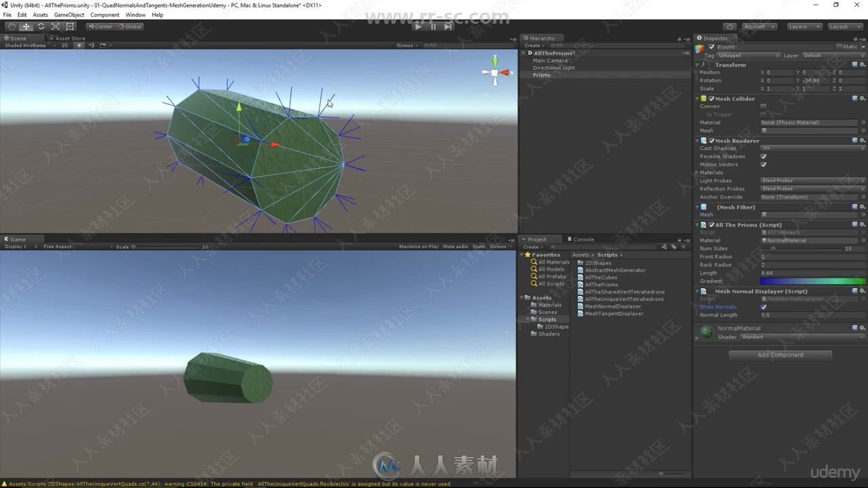Open the Window menu
The image size is (868, 488).
coord(135,14)
